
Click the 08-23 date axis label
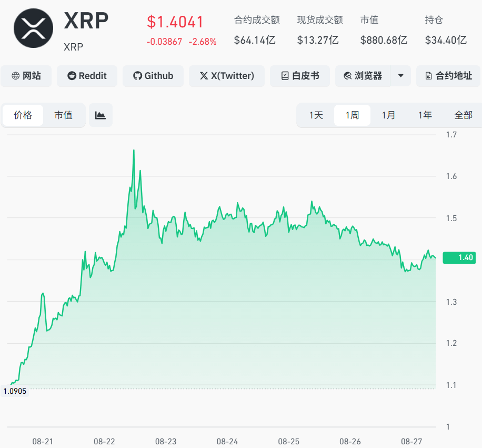pos(166,442)
